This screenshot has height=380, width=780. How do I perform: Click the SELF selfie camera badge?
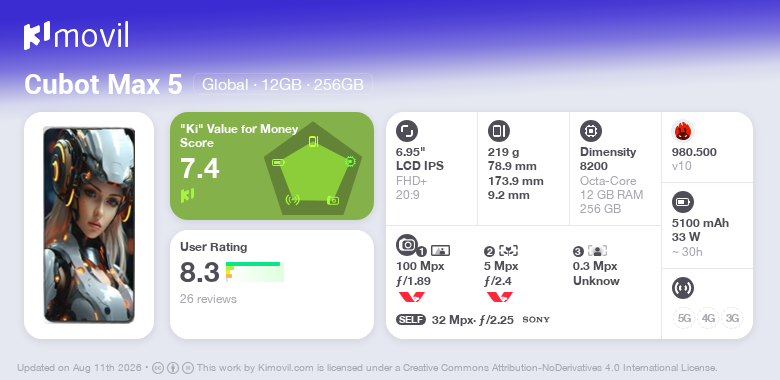411,319
